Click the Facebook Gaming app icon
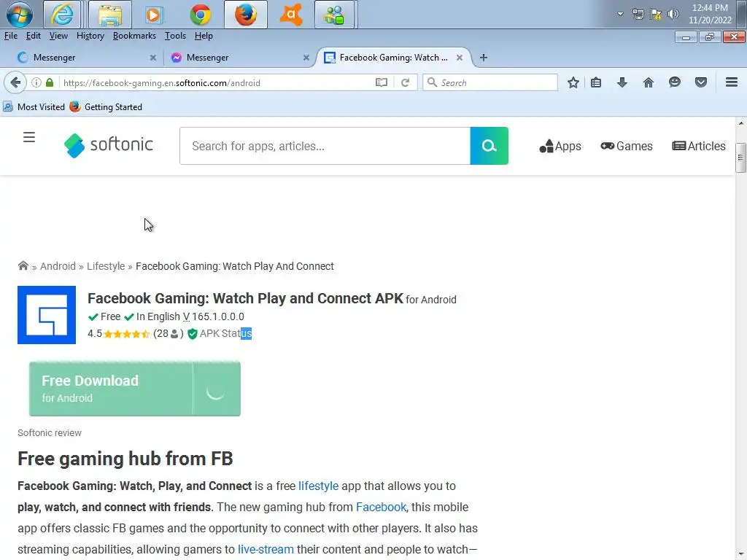Screen dimensions: 747x560 pyautogui.click(x=47, y=315)
